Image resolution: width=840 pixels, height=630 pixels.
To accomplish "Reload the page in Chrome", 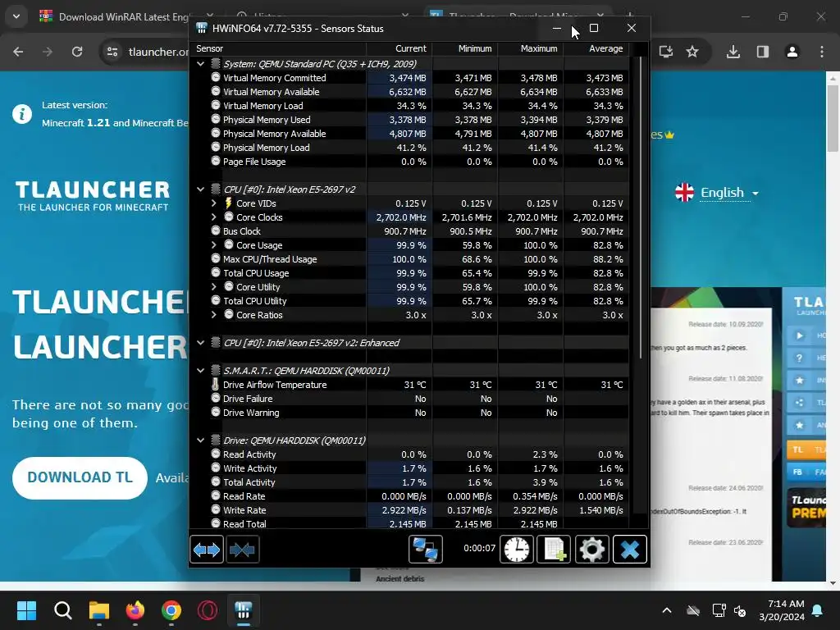I will tap(77, 52).
